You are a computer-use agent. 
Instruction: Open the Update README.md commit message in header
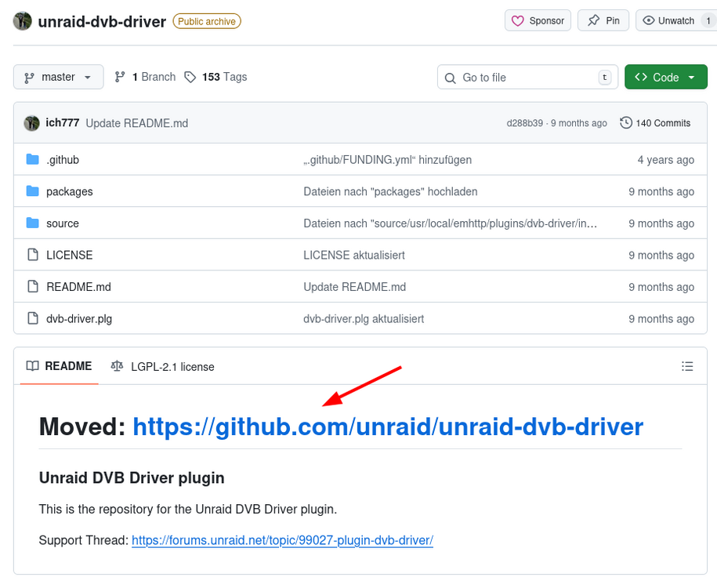(x=136, y=123)
